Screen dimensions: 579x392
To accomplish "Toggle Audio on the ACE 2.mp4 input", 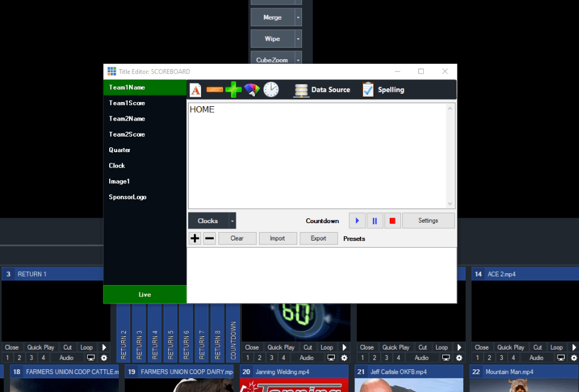I will pyautogui.click(x=536, y=358).
